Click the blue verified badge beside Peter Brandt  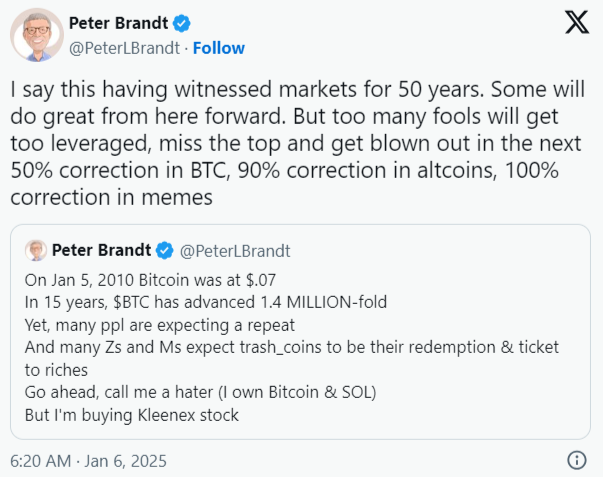183,24
